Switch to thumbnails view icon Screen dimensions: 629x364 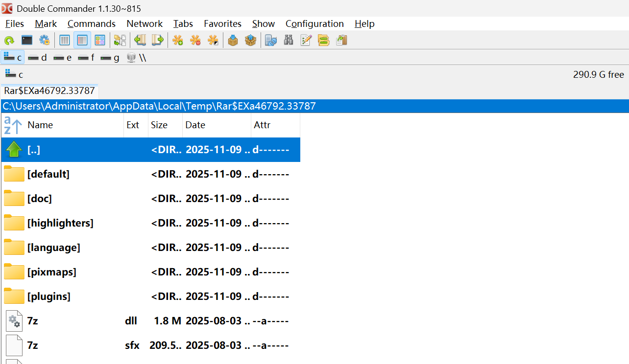[100, 40]
